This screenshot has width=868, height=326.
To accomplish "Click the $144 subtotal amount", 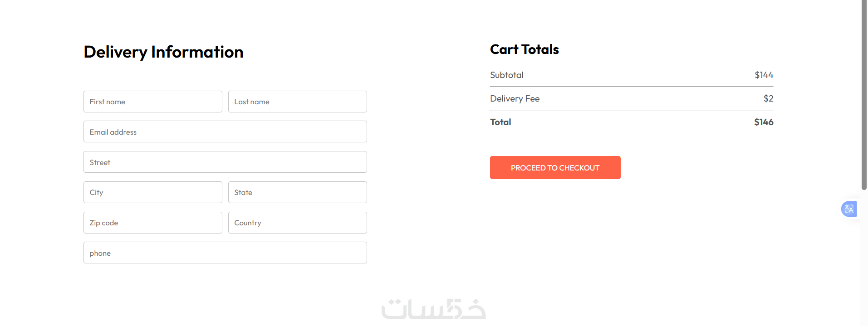I will [x=764, y=75].
